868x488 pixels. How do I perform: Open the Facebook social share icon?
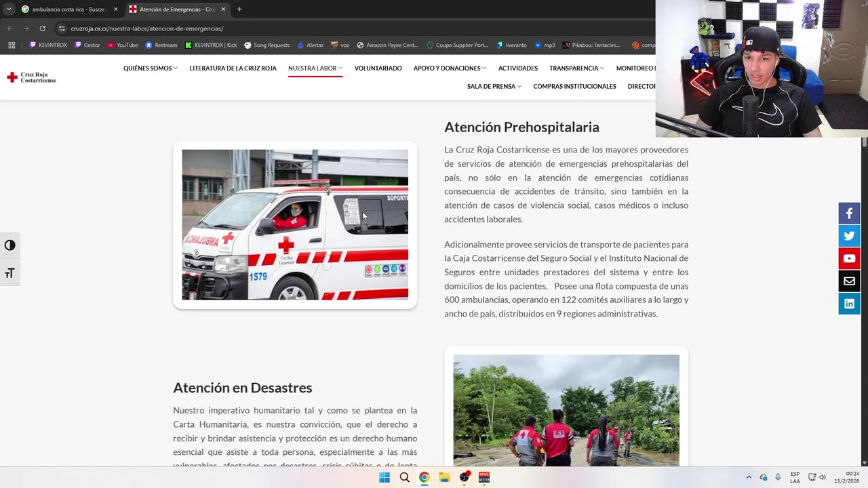(x=849, y=213)
